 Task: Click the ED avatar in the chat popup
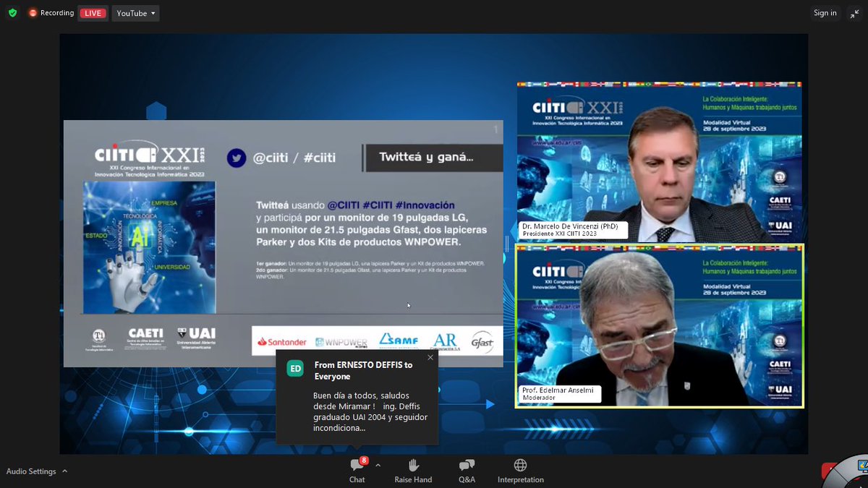(x=295, y=368)
